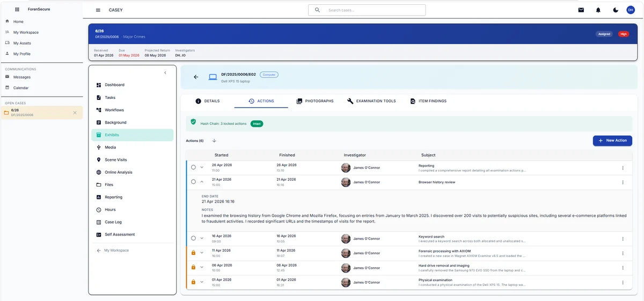Image resolution: width=644 pixels, height=301 pixels.
Task: Click the hamburger menu icon beside CASEY
Action: click(x=98, y=10)
